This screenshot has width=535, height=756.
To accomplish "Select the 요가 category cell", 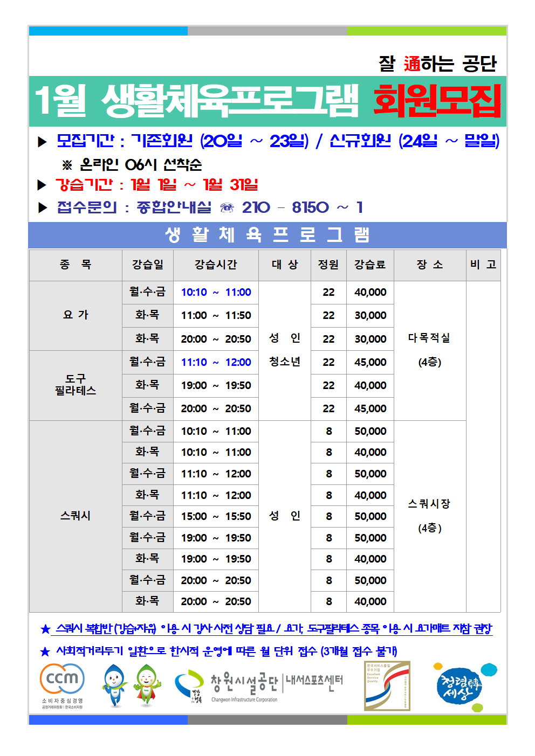I will tap(76, 315).
